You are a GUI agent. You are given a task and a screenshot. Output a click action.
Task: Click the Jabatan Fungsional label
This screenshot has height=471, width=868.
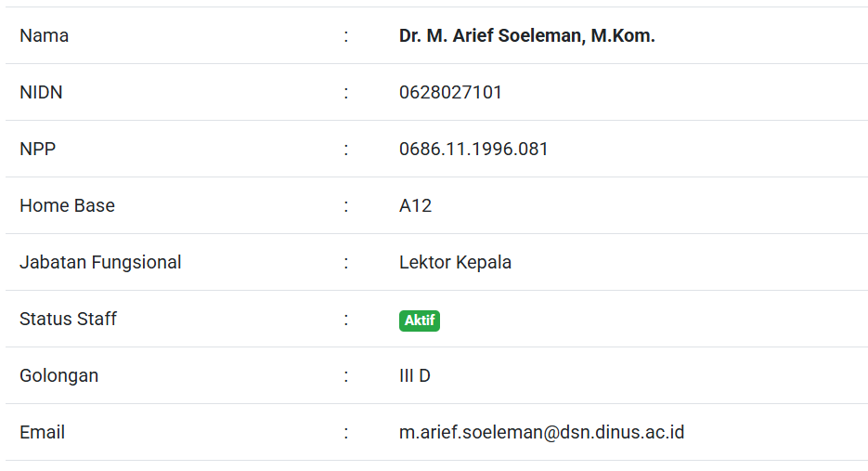pos(100,263)
